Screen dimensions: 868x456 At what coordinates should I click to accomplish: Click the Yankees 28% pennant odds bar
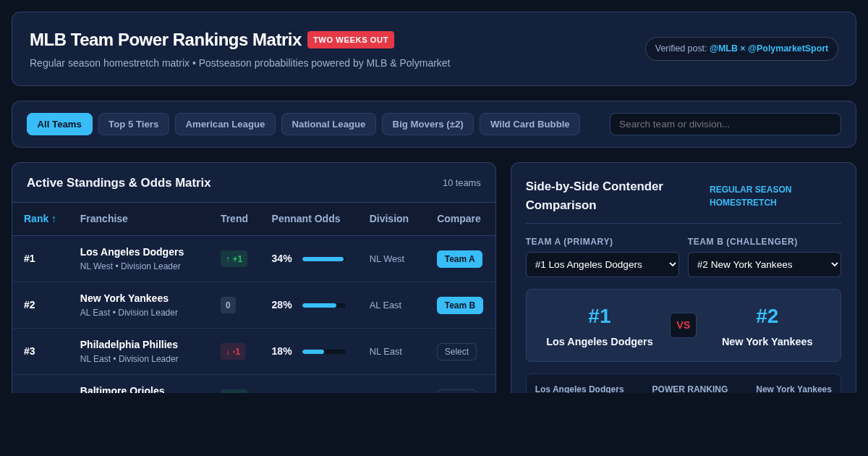point(324,305)
